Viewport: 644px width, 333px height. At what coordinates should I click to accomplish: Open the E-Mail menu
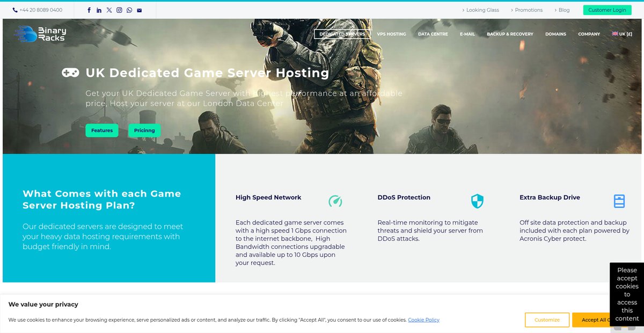[x=467, y=34]
